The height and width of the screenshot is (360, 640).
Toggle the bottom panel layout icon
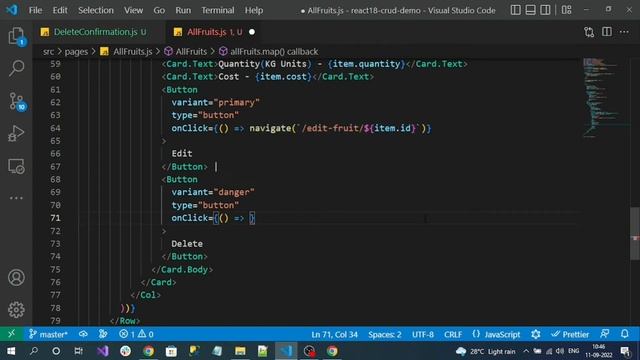[x=530, y=10]
